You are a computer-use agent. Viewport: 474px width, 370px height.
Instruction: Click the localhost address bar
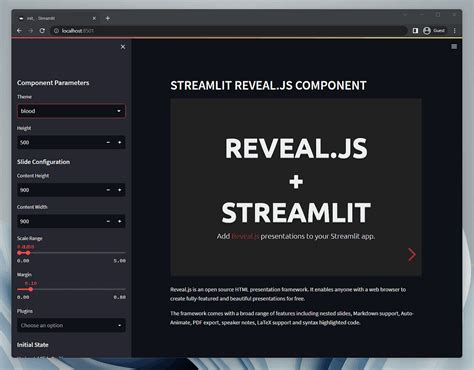point(228,31)
